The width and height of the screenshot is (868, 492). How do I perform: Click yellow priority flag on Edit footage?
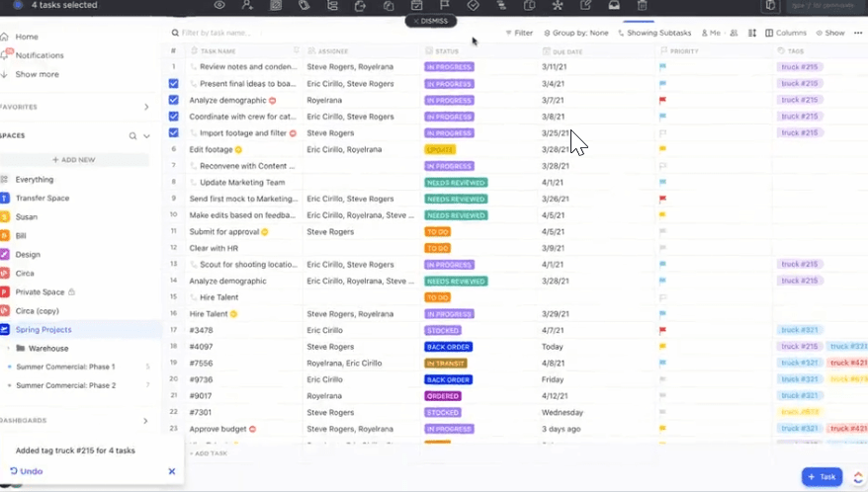click(662, 149)
